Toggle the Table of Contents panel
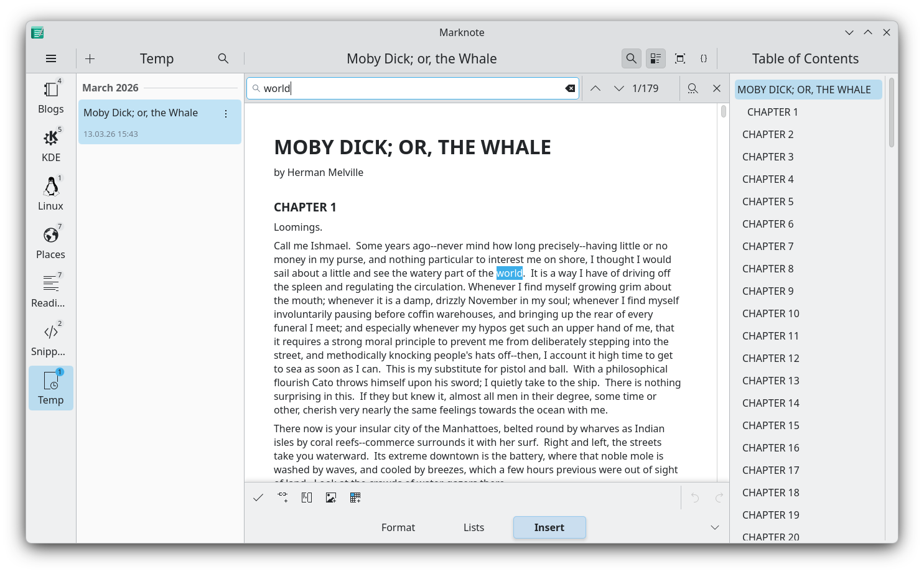Image resolution: width=924 pixels, height=574 pixels. click(x=655, y=58)
